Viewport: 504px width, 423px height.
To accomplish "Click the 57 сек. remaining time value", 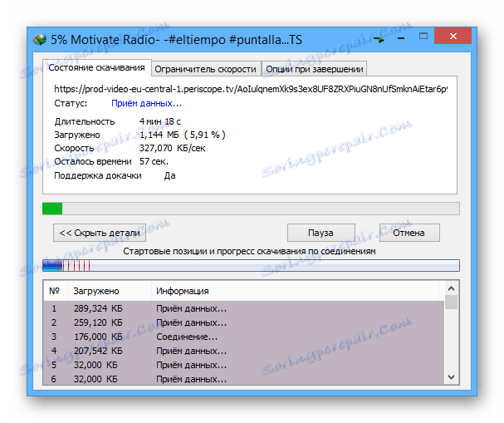I will [154, 161].
